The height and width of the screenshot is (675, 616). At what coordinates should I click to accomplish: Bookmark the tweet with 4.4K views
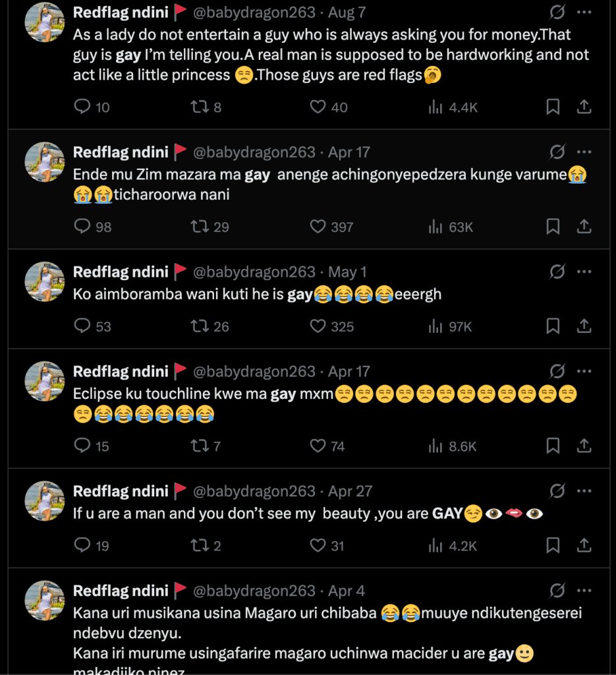tap(553, 107)
